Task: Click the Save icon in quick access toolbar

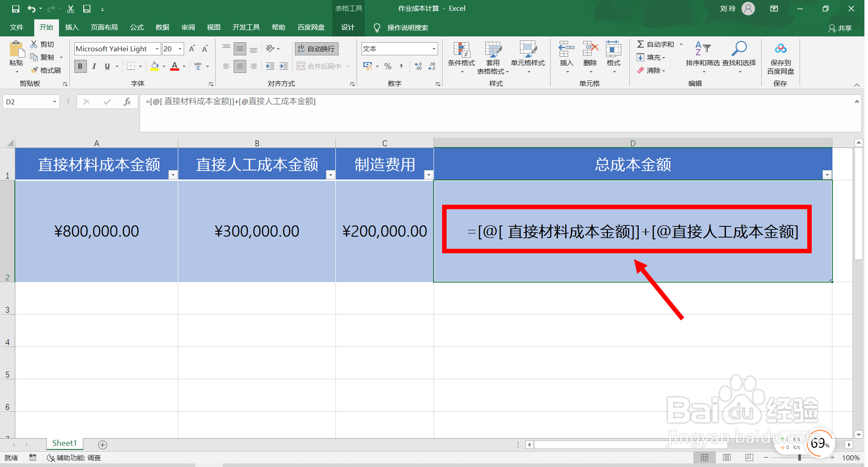Action: 16,9
